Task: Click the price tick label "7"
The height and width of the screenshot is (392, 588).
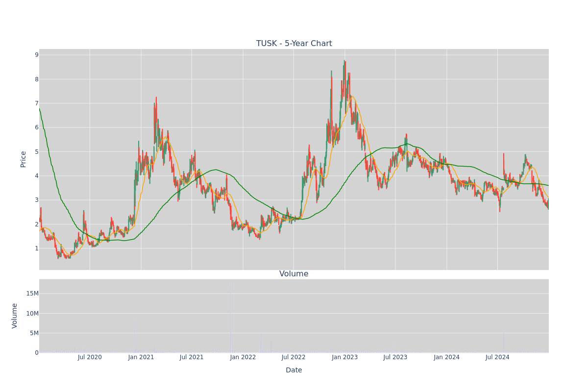Action: click(x=36, y=103)
